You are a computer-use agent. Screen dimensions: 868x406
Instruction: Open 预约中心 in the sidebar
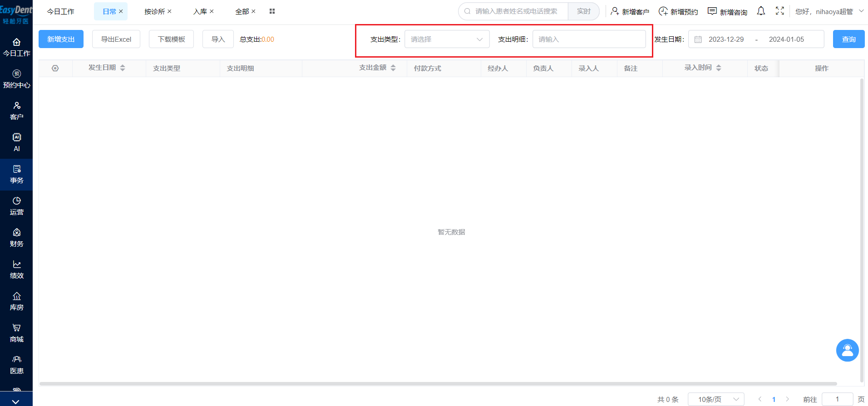point(16,79)
